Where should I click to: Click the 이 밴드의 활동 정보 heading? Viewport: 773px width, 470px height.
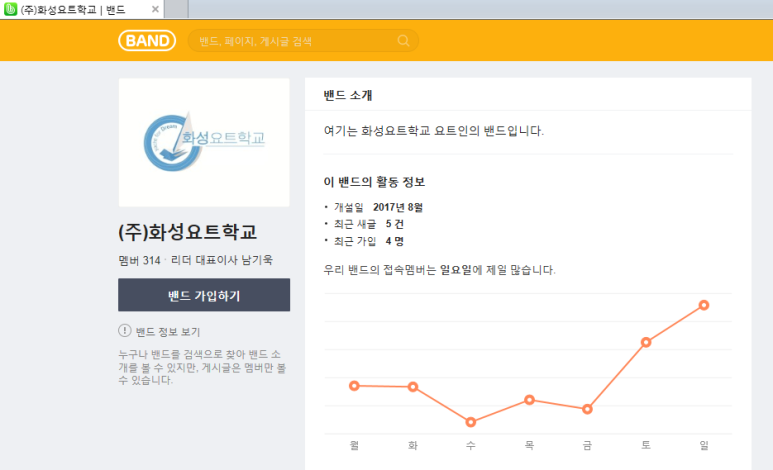tap(374, 182)
